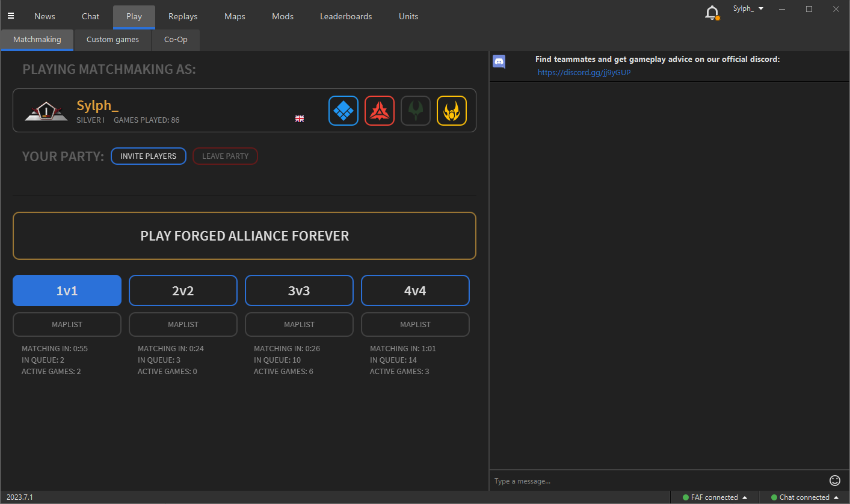Toggle the 1v1 queue button
The width and height of the screenshot is (850, 504).
click(67, 290)
